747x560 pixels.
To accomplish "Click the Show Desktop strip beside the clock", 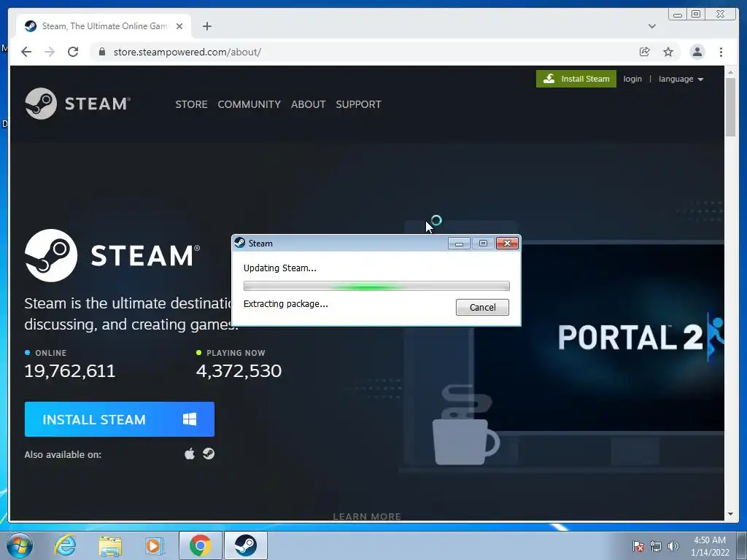I will pos(742,545).
